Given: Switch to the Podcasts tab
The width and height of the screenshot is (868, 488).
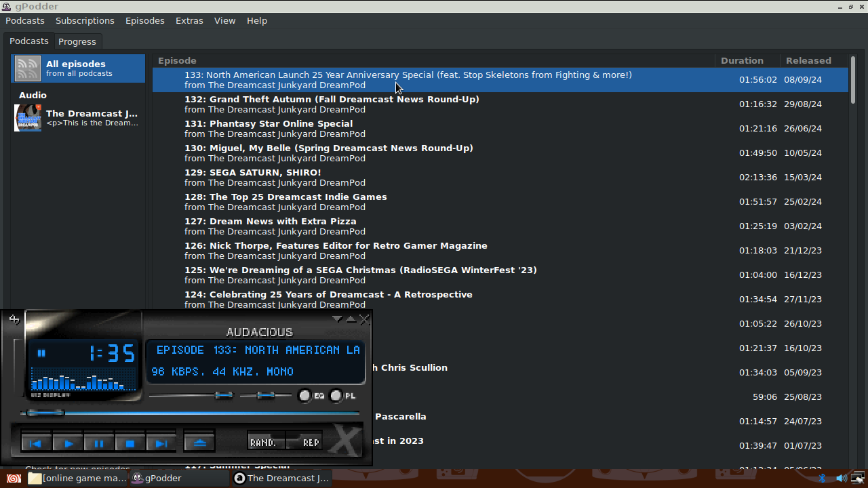Looking at the screenshot, I should coord(29,41).
